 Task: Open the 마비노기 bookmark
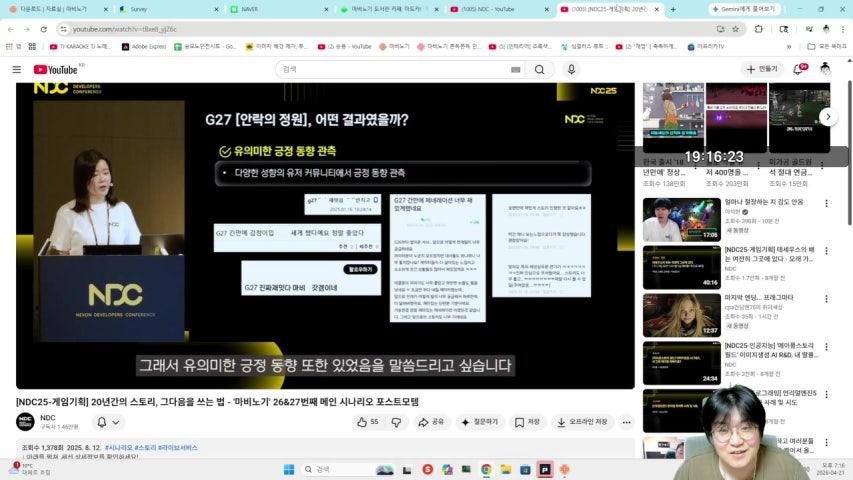point(394,47)
